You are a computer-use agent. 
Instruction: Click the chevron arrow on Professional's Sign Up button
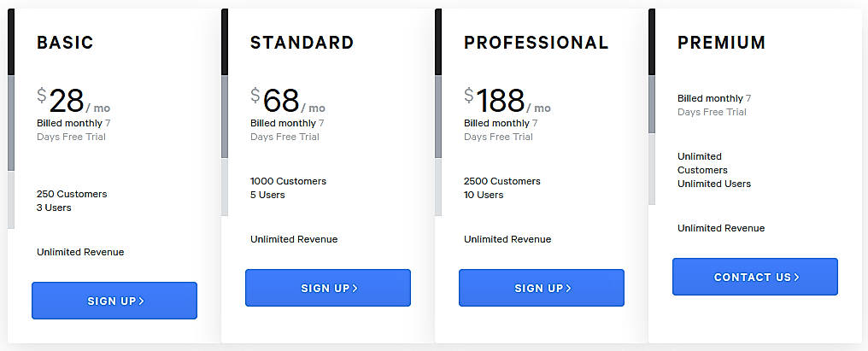569,289
